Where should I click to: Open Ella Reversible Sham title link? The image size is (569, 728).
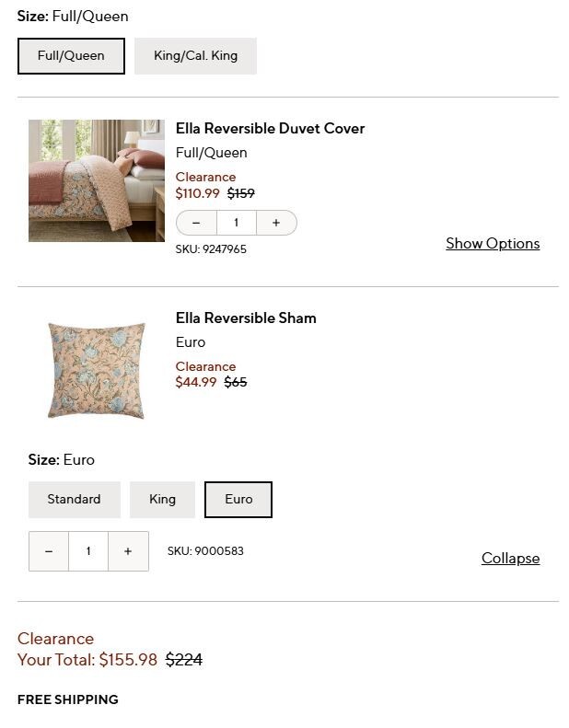tap(246, 318)
